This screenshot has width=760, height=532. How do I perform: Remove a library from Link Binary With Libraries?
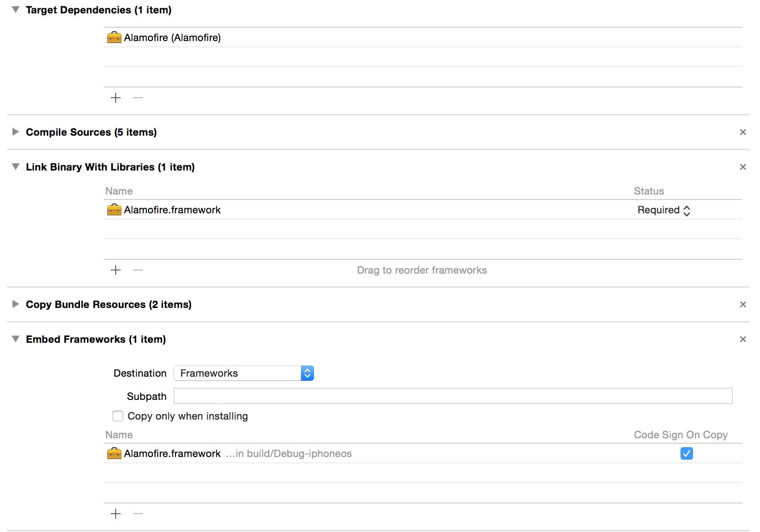138,270
